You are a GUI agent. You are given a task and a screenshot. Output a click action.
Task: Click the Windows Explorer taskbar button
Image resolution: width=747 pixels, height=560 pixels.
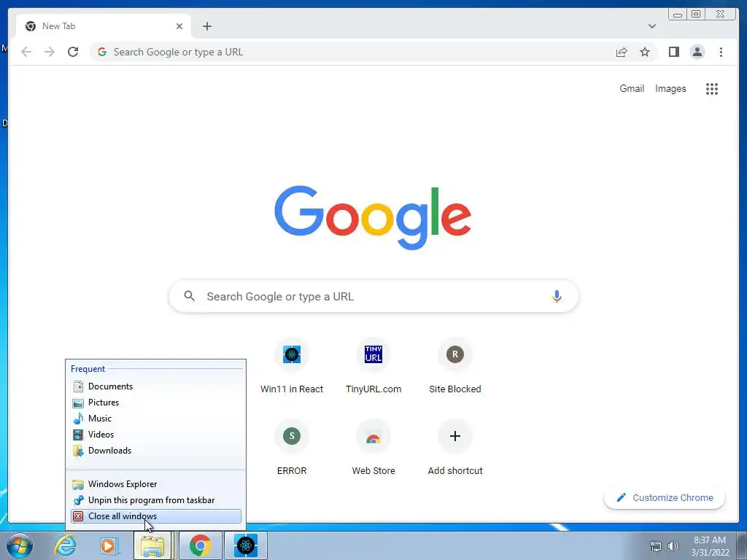(x=152, y=545)
